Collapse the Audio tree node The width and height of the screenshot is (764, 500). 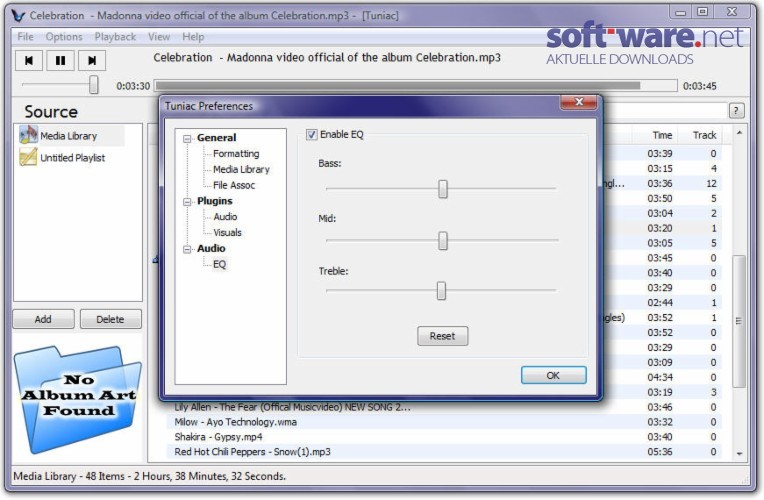[x=187, y=250]
